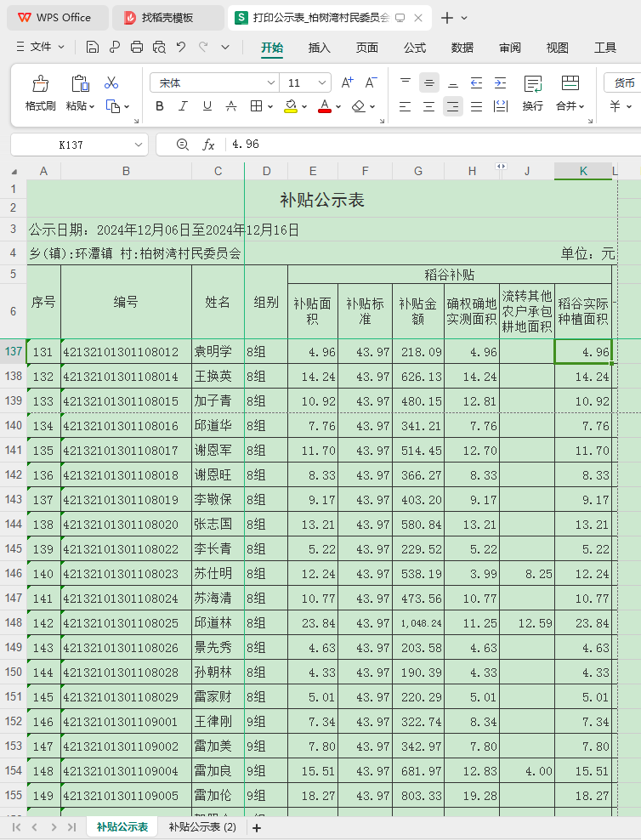
Task: Click the Increase Indent icon
Action: click(500, 82)
